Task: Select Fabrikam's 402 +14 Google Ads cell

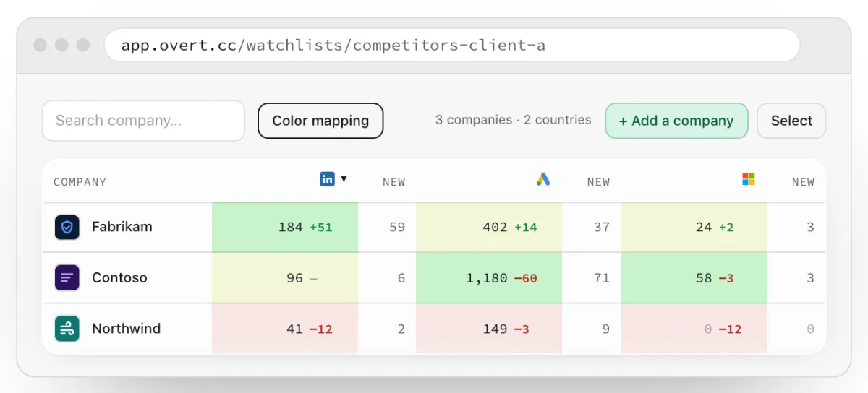Action: (x=489, y=227)
